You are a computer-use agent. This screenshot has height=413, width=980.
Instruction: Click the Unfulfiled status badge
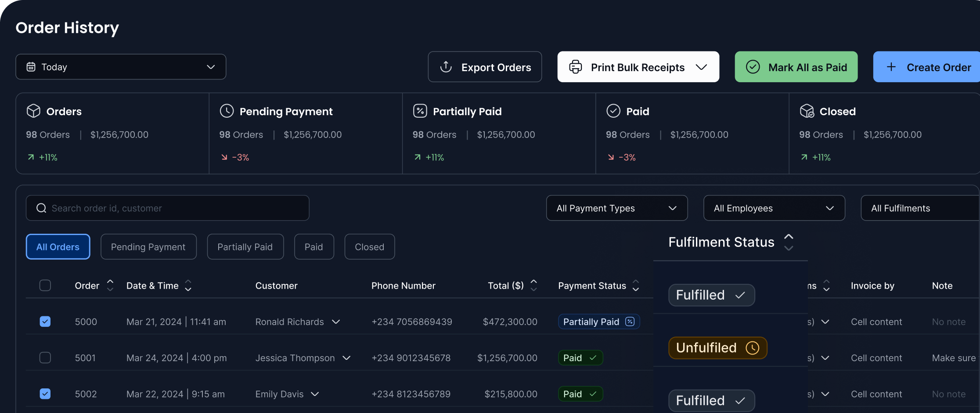click(717, 348)
